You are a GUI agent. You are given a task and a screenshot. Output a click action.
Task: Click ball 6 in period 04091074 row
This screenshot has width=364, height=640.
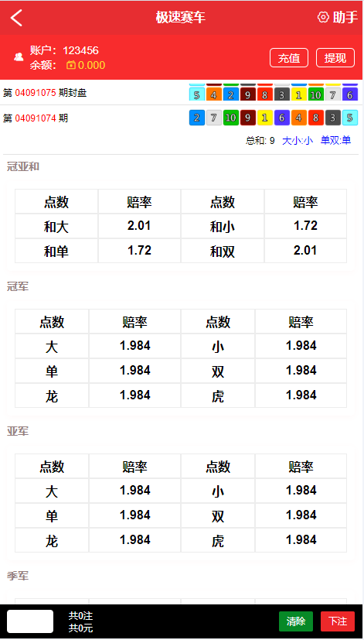click(x=281, y=118)
